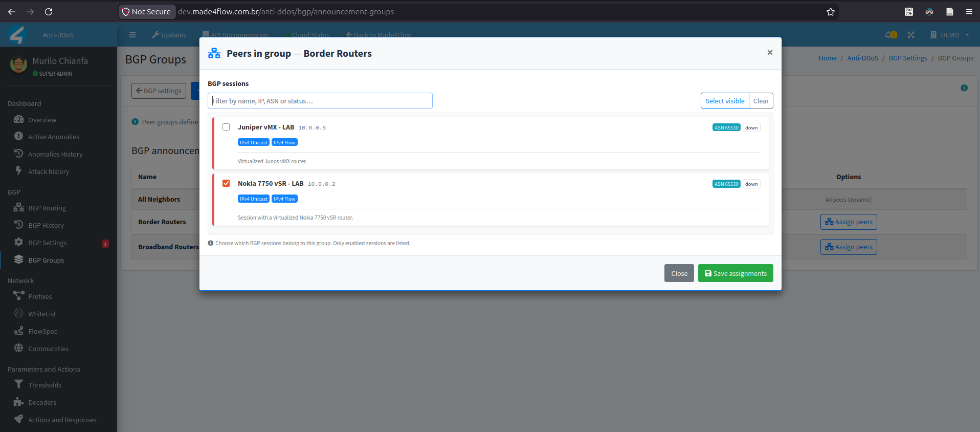Click the browser address bar URL
Viewport: 980px width, 432px height.
coord(286,12)
